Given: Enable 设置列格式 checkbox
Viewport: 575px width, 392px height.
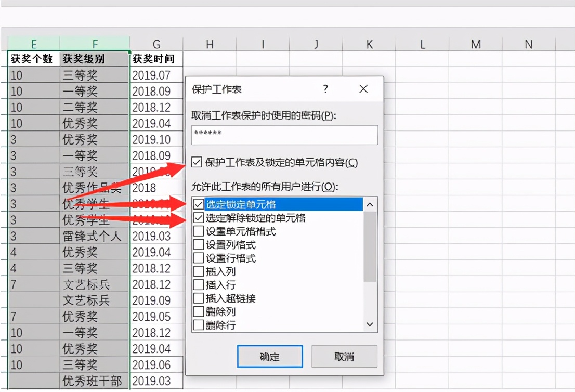Looking at the screenshot, I should pos(199,244).
